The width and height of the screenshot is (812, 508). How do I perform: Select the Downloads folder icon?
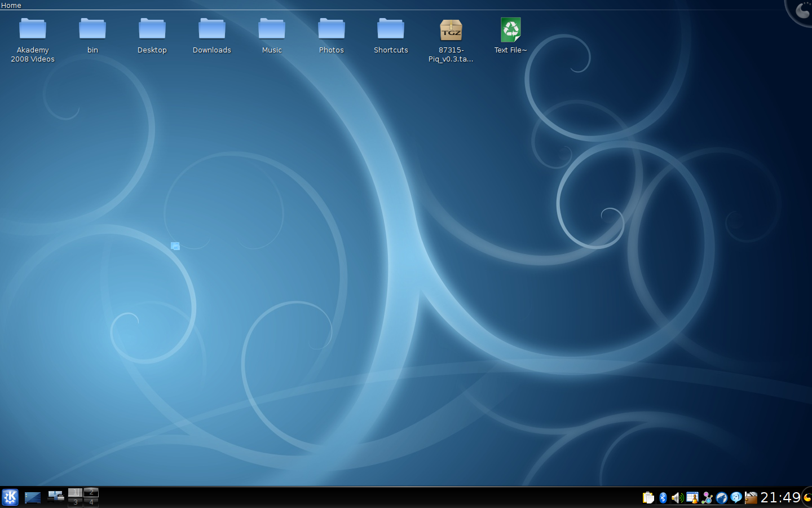tap(212, 36)
